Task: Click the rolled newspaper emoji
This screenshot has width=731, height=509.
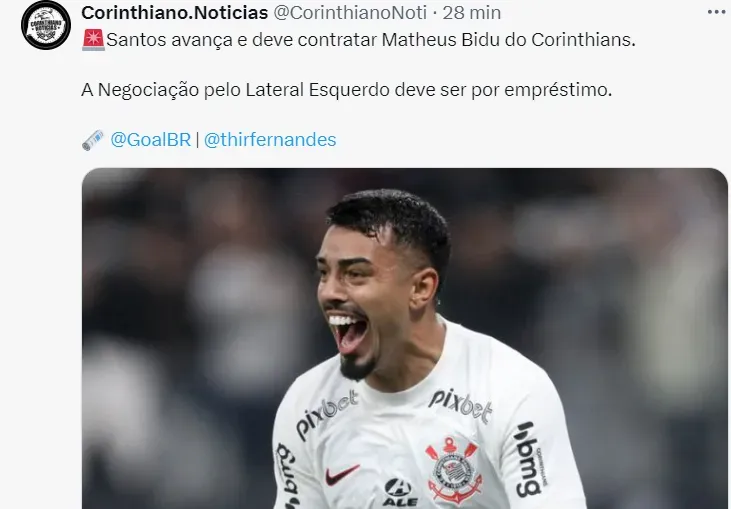Action: click(93, 140)
